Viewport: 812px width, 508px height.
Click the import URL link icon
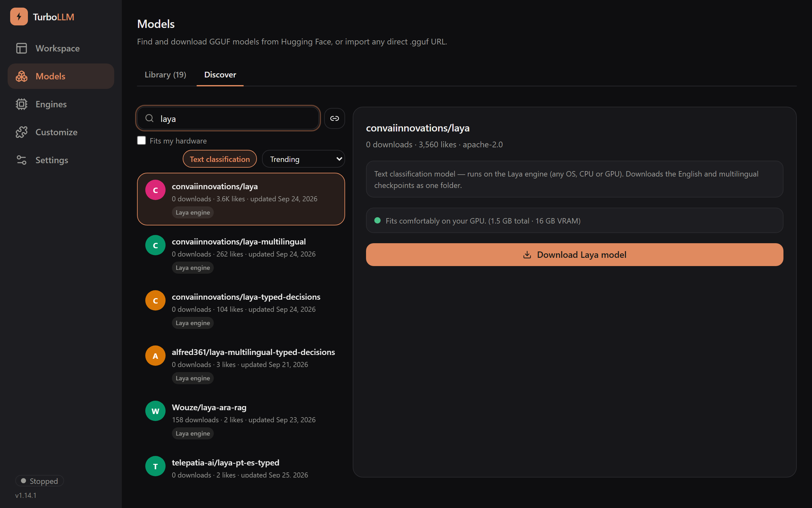(335, 118)
